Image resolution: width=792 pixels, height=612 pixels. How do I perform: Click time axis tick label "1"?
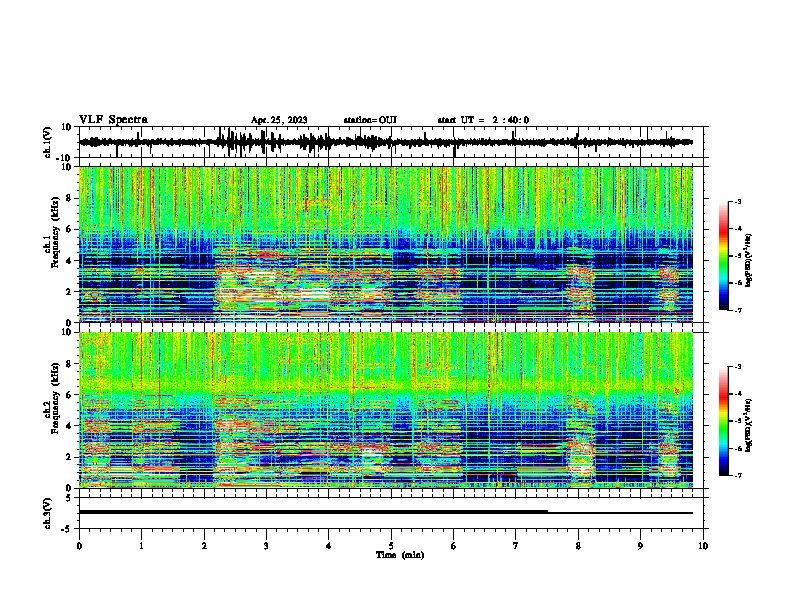pyautogui.click(x=141, y=546)
